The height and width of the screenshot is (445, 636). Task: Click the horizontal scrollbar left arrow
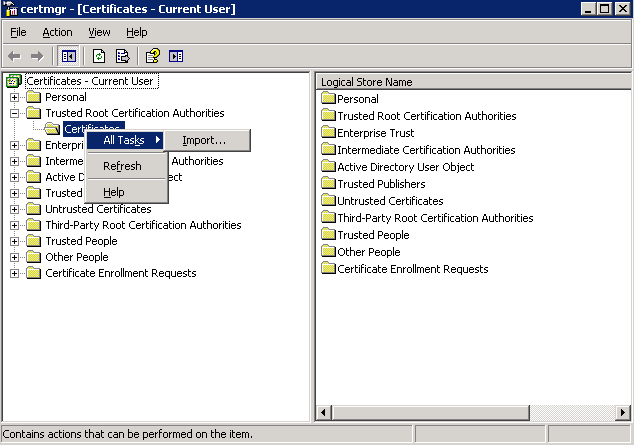(323, 413)
